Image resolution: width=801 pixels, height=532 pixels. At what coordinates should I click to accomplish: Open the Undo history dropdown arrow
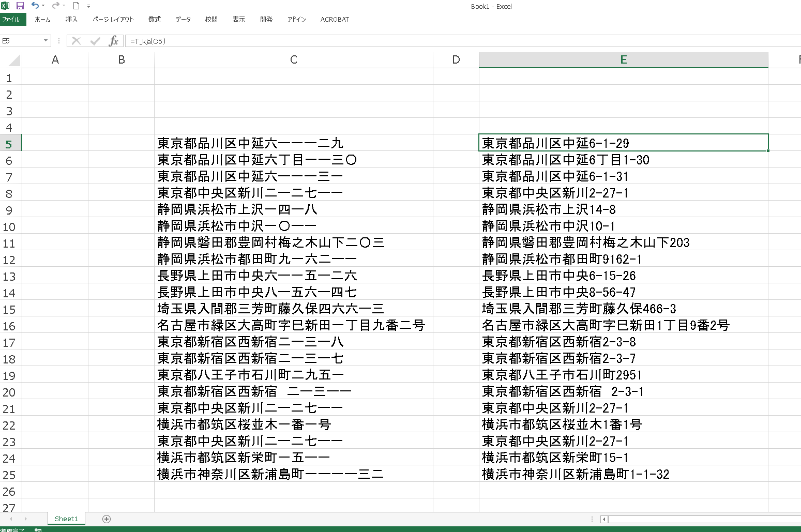(43, 6)
